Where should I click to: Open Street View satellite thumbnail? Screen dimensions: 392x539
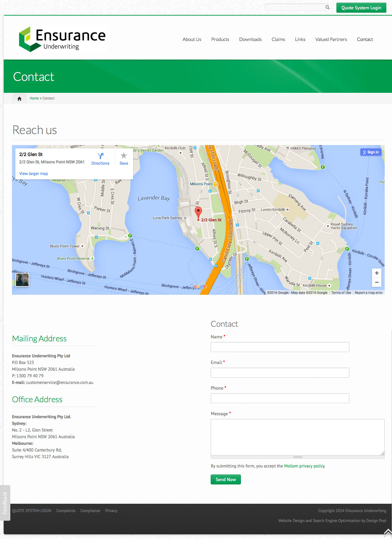pyautogui.click(x=22, y=279)
